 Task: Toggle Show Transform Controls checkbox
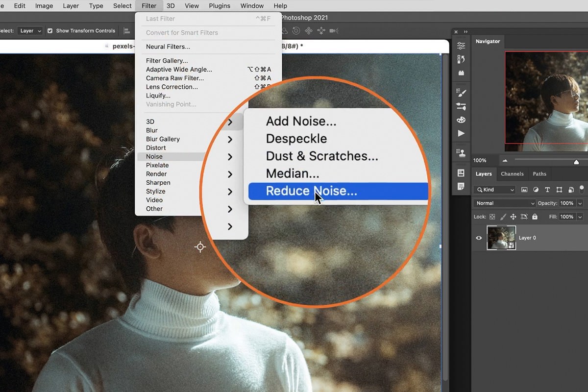50,30
